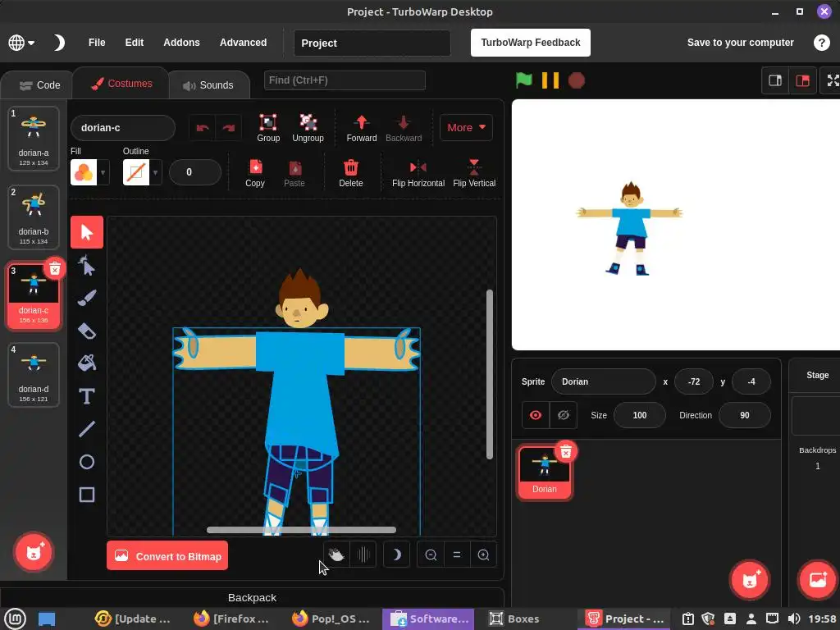
Task: Click the costume name field dorian-c
Action: coord(123,127)
